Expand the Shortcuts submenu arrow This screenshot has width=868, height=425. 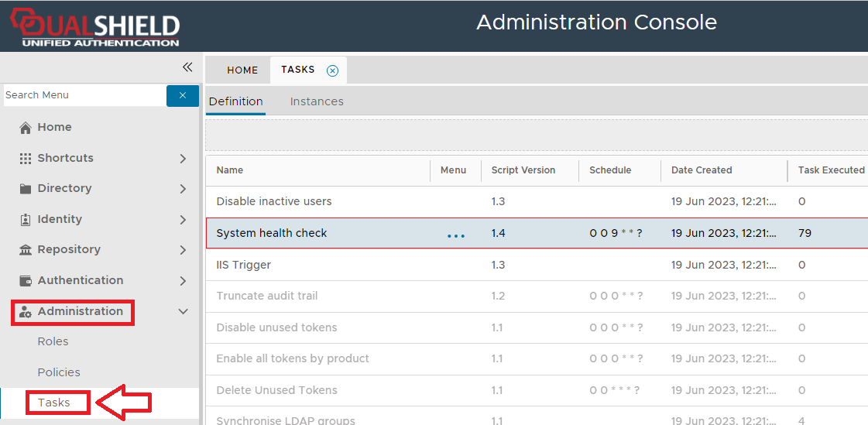pos(183,158)
